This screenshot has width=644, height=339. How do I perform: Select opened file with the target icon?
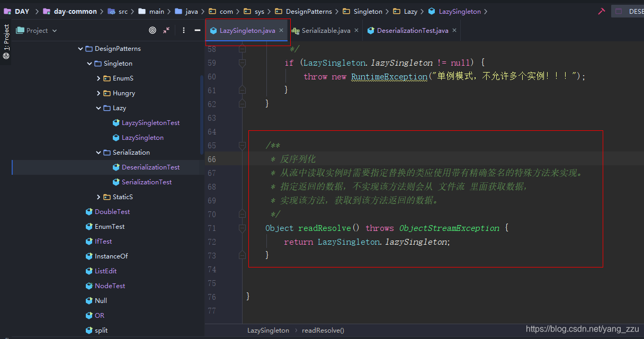pos(152,30)
